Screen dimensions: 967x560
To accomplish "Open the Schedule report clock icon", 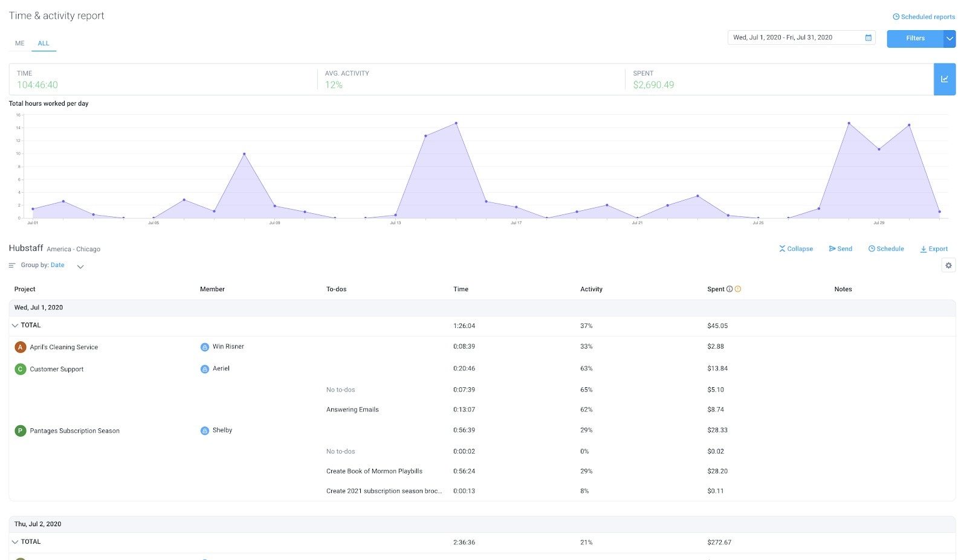I will tap(871, 248).
